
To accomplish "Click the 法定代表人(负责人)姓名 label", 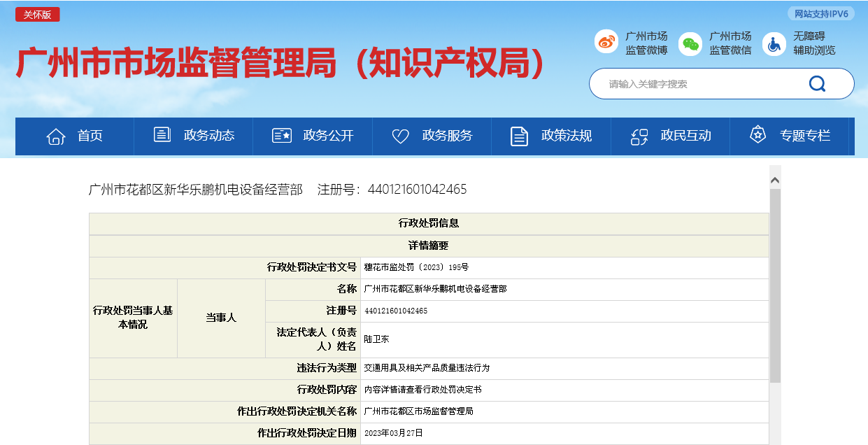I will click(317, 339).
